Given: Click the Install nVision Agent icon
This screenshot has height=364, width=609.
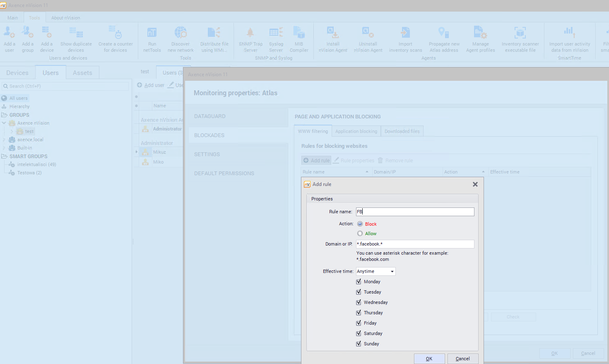Looking at the screenshot, I should (333, 39).
